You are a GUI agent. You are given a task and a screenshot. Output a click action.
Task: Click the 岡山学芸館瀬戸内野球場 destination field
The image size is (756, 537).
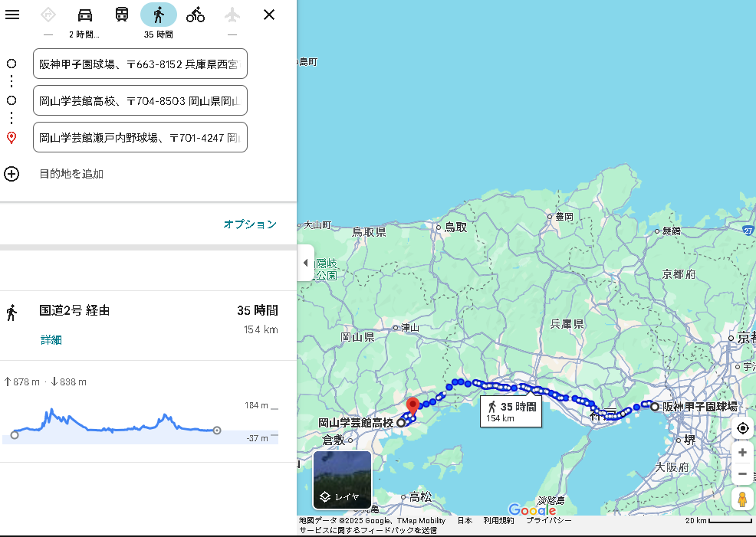click(x=140, y=137)
